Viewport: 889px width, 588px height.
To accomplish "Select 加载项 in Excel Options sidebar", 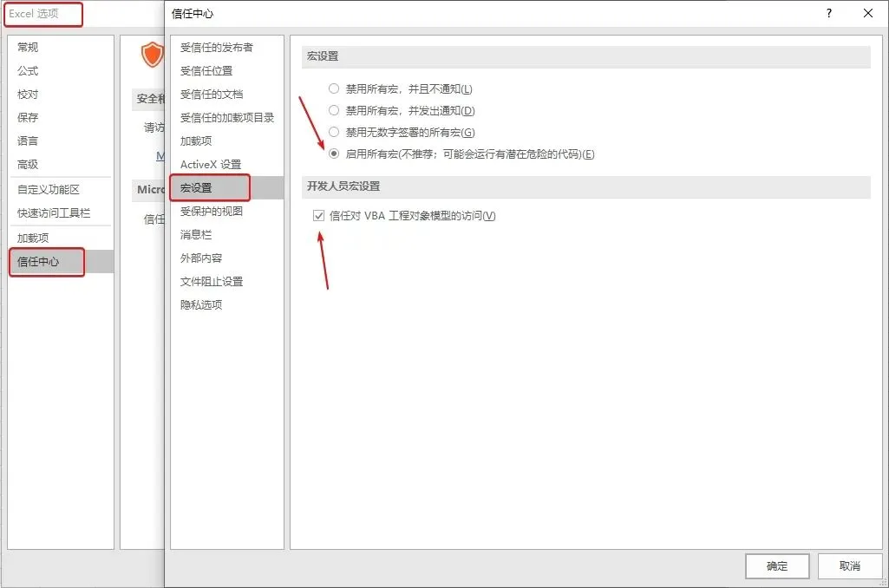I will pyautogui.click(x=61, y=238).
